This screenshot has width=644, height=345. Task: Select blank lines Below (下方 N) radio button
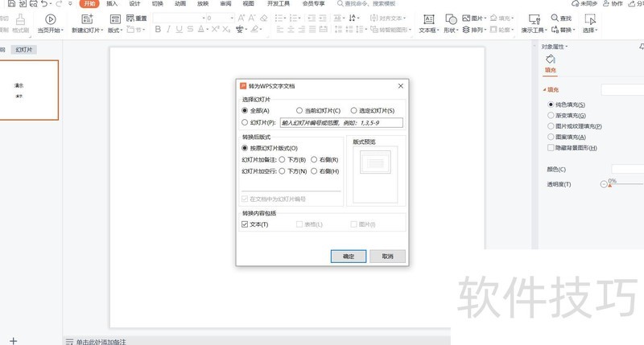(x=283, y=171)
